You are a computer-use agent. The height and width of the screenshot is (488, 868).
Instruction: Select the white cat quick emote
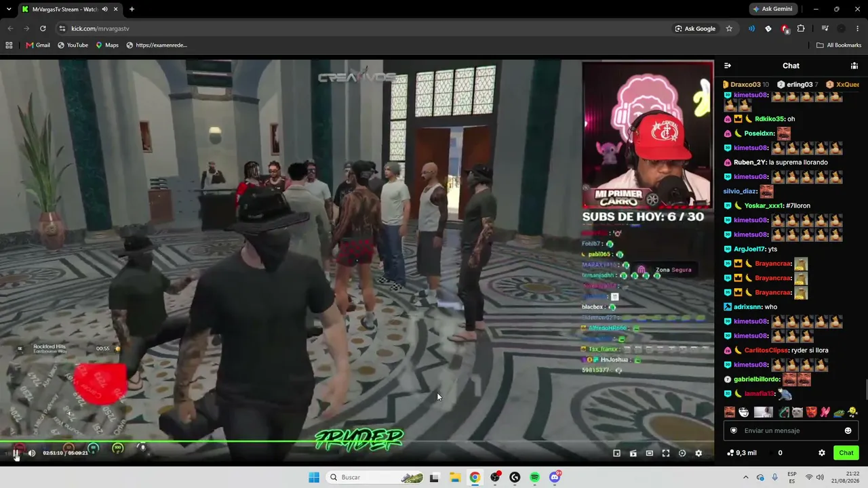point(797,412)
